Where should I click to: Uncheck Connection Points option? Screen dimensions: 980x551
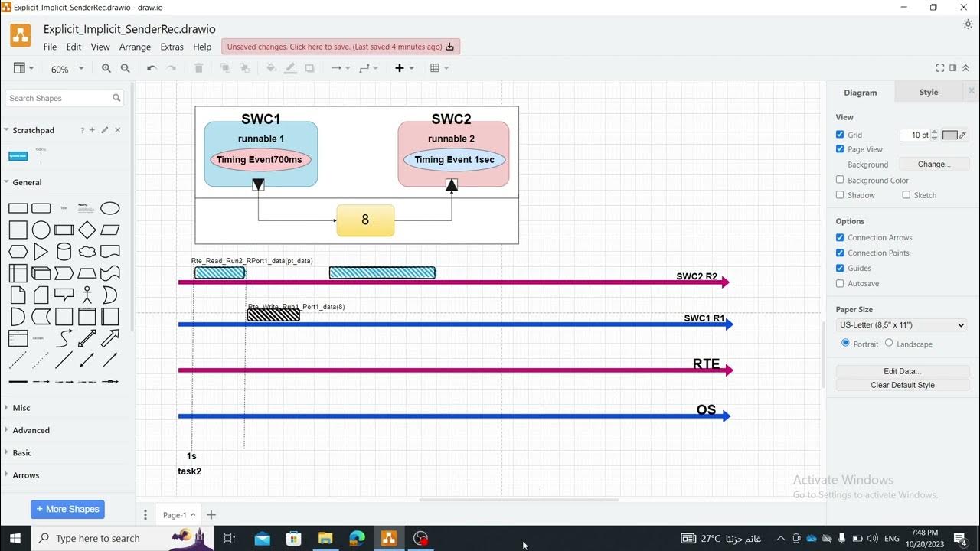(x=840, y=253)
